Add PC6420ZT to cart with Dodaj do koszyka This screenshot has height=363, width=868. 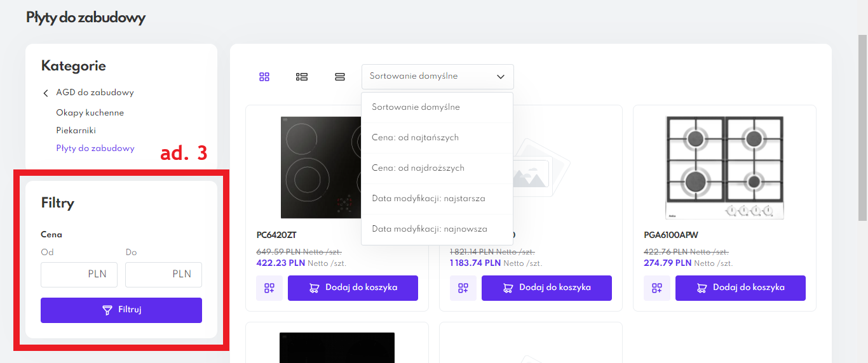[x=353, y=288]
